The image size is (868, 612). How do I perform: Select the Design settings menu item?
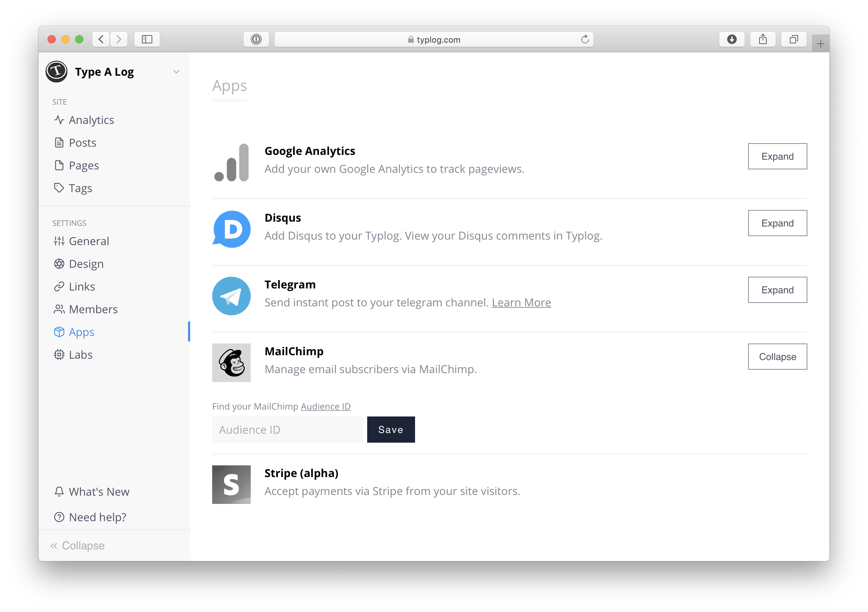tap(86, 264)
